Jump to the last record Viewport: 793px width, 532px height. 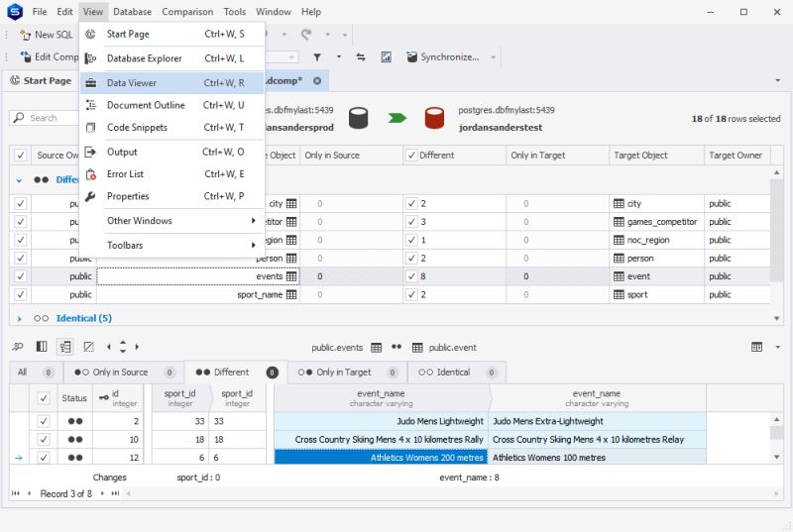click(115, 493)
